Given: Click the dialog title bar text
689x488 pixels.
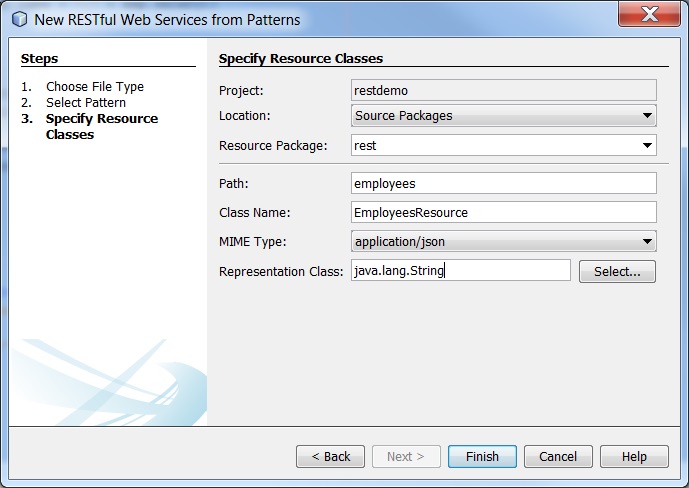Looking at the screenshot, I should (x=167, y=20).
